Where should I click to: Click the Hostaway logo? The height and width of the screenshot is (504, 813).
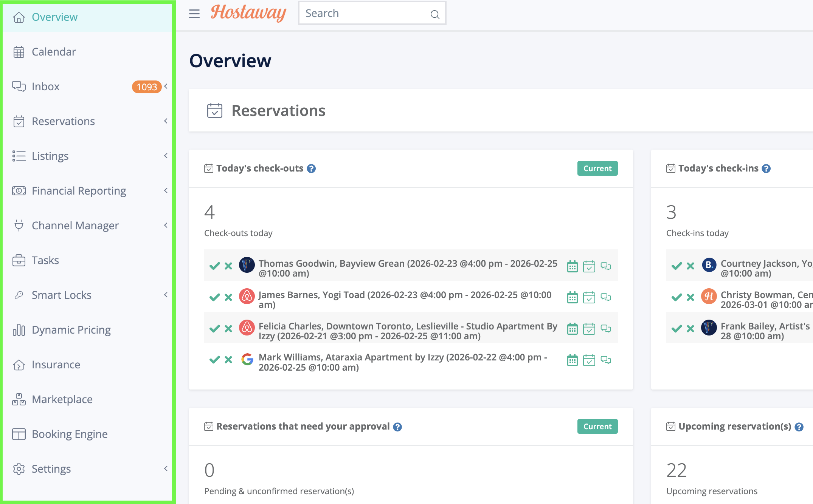248,13
